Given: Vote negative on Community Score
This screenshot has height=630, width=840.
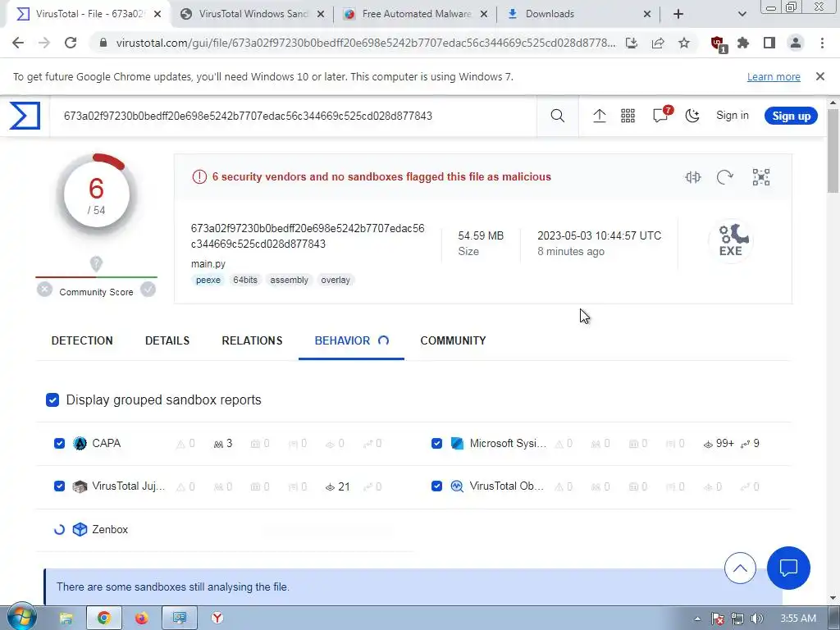Looking at the screenshot, I should [x=44, y=290].
